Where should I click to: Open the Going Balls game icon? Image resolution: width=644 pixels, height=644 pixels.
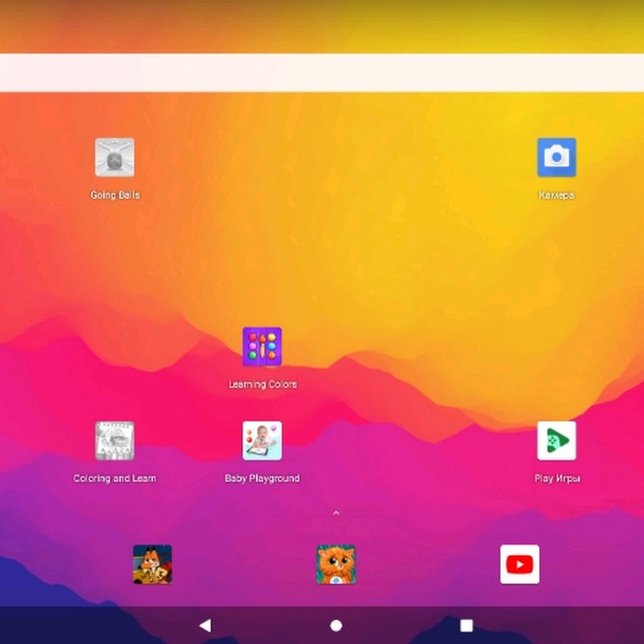(x=114, y=157)
